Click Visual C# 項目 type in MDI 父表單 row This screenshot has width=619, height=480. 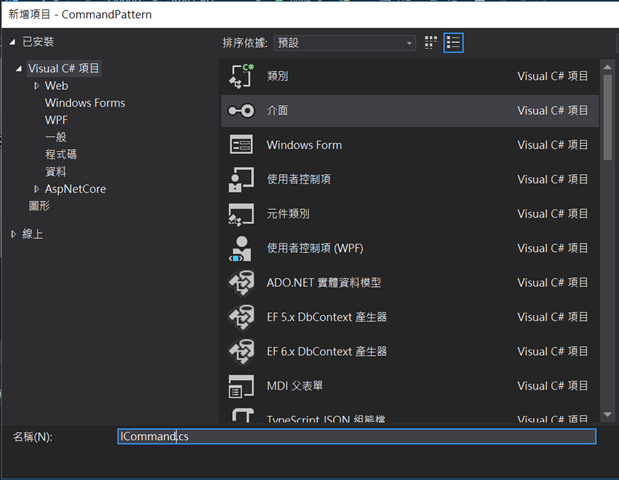(553, 386)
